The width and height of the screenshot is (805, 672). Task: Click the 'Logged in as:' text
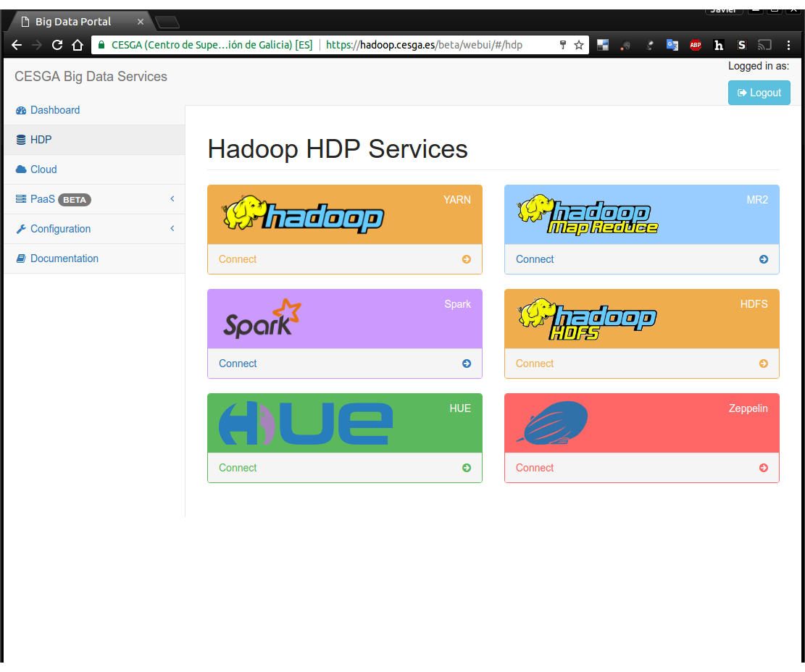click(x=759, y=66)
